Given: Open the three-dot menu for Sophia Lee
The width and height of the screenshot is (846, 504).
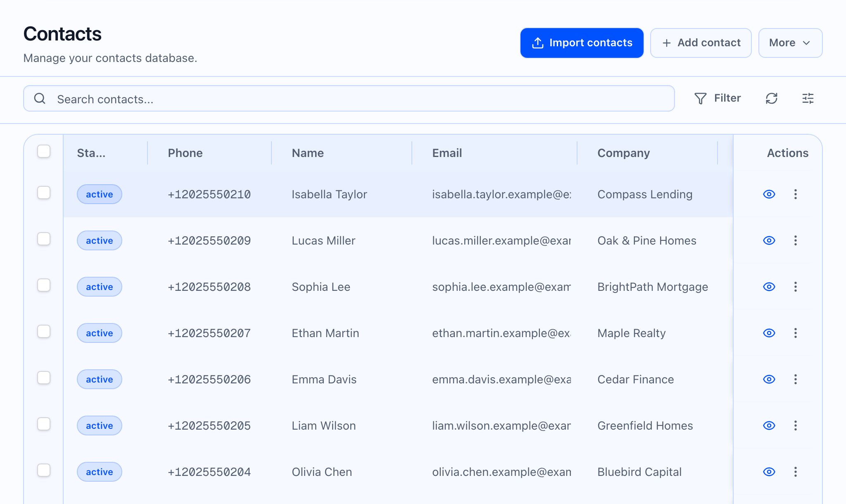Looking at the screenshot, I should [x=795, y=287].
